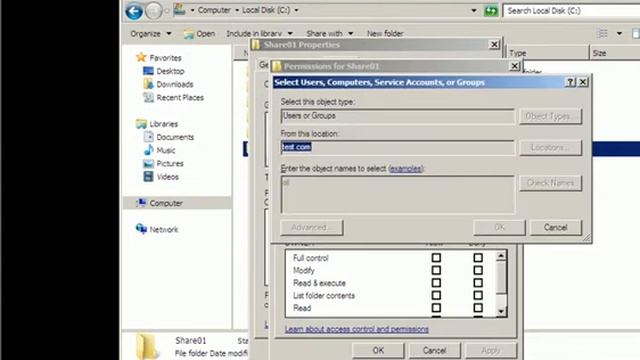640x360 pixels.
Task: Close the Permissions for Share01 window
Action: [515, 66]
